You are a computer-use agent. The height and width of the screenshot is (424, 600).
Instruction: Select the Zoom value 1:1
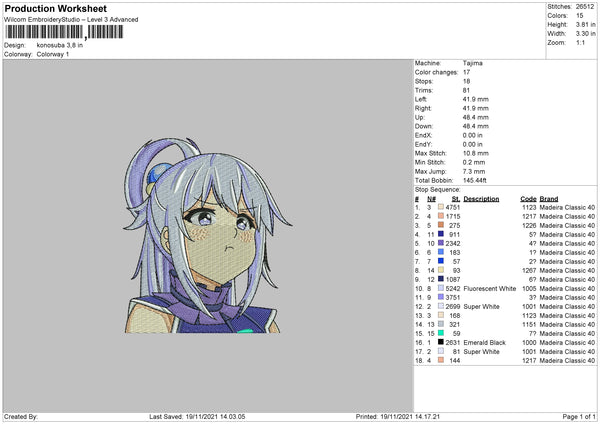580,42
